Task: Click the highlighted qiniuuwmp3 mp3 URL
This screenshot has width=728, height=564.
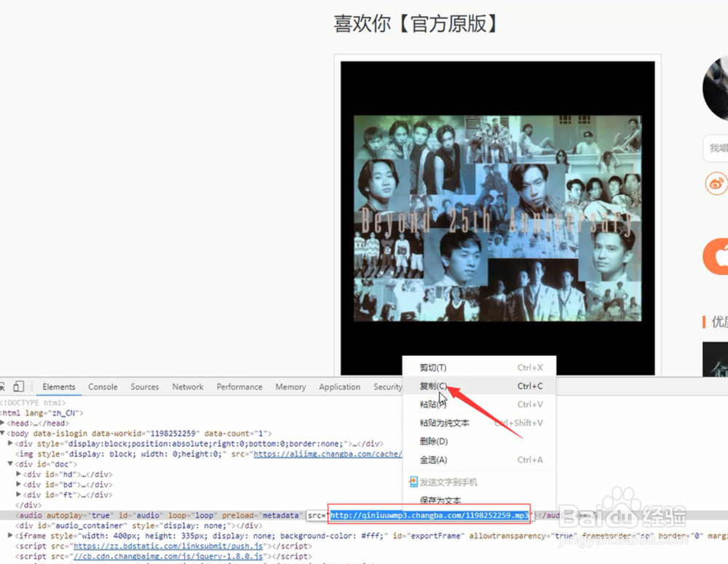Action: point(429,515)
